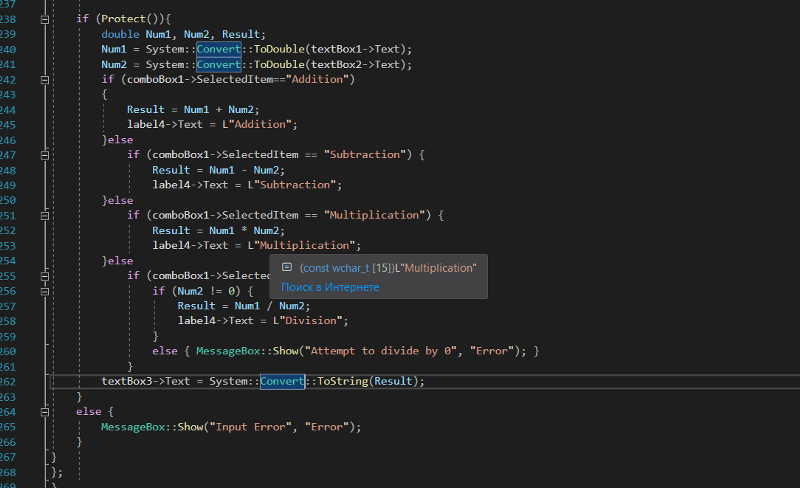
Task: Click the selected Convert in textBox3 line
Action: tap(282, 381)
